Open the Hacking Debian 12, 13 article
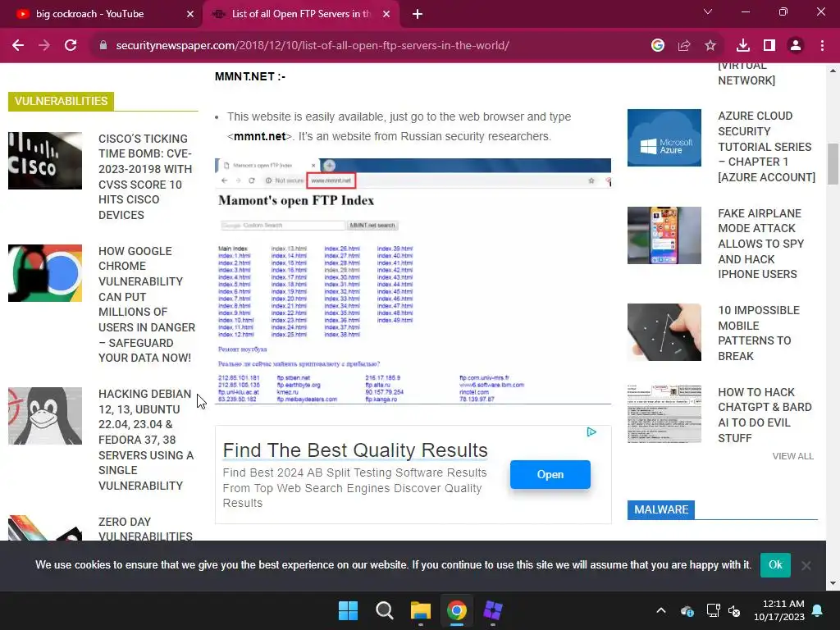This screenshot has width=840, height=630. coord(146,440)
